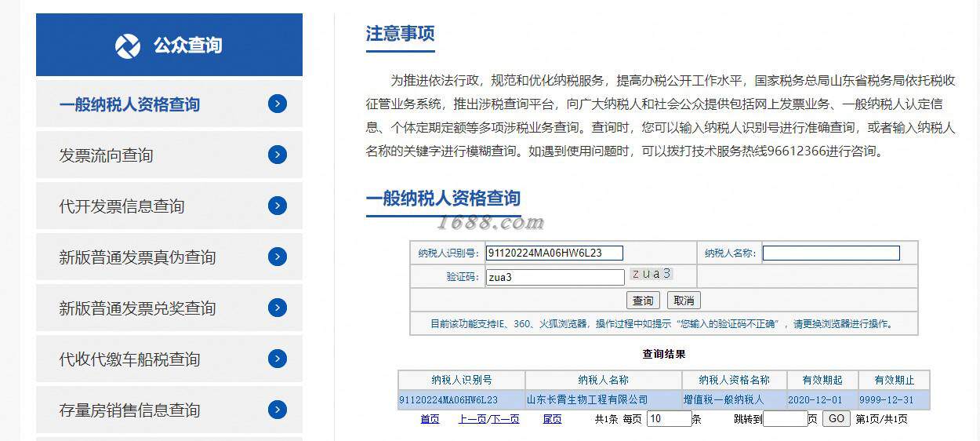Click 纳税人名称 column header in results
Image resolution: width=980 pixels, height=441 pixels.
click(x=604, y=380)
